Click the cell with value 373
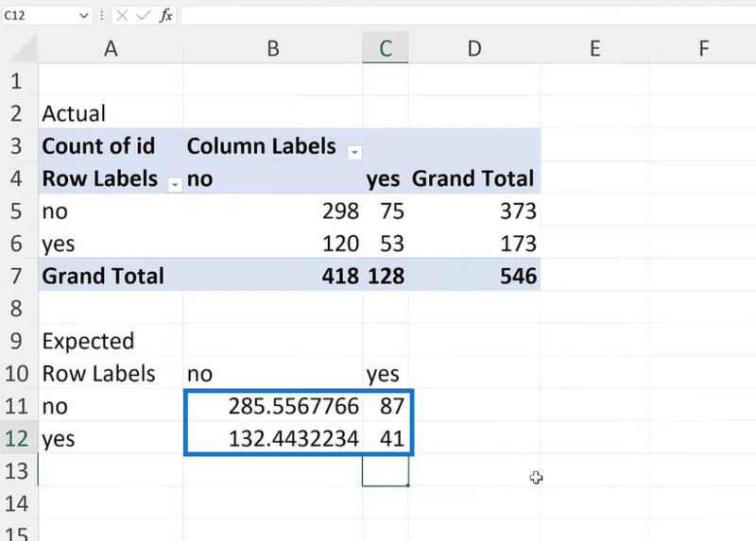 (x=474, y=211)
